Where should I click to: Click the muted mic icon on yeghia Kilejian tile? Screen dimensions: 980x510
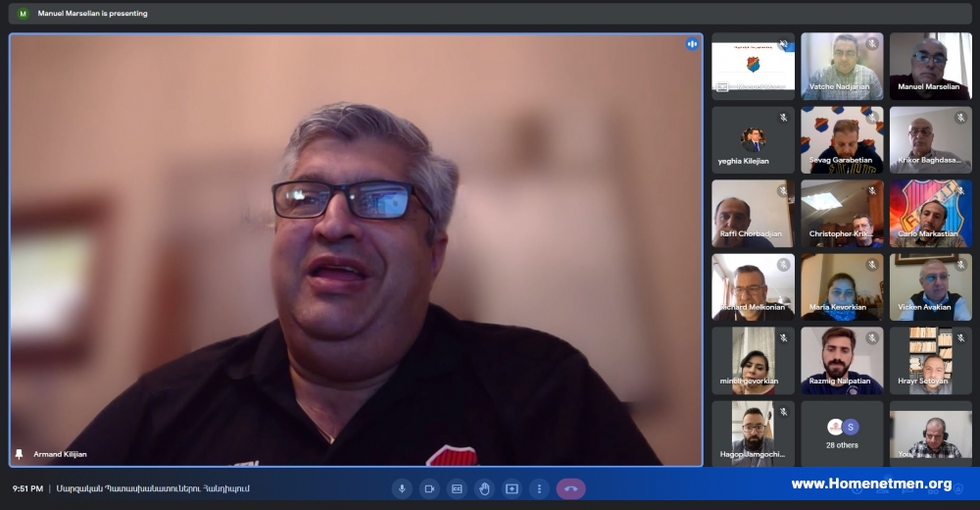pos(783,118)
